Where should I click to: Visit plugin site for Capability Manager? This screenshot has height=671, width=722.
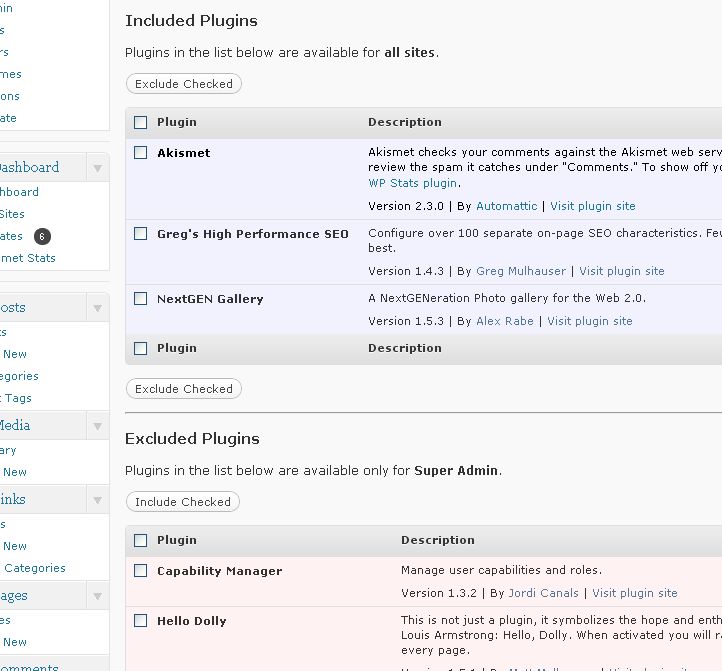pos(635,593)
